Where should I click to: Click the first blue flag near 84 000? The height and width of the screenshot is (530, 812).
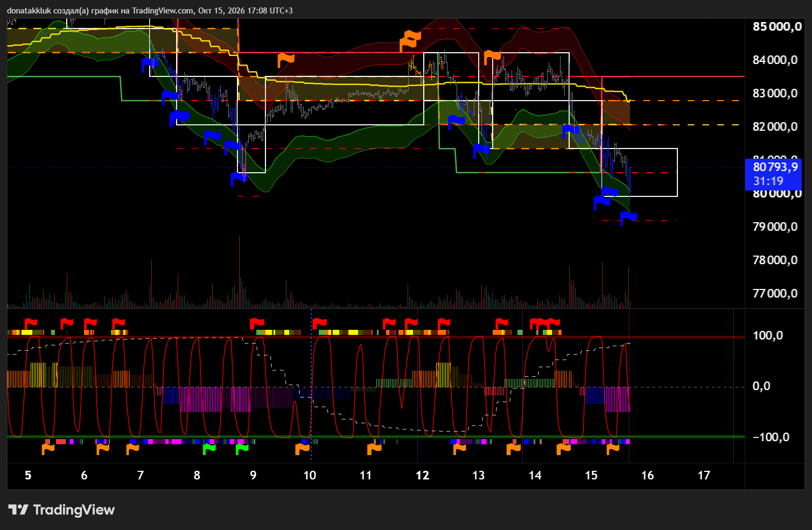coord(149,64)
